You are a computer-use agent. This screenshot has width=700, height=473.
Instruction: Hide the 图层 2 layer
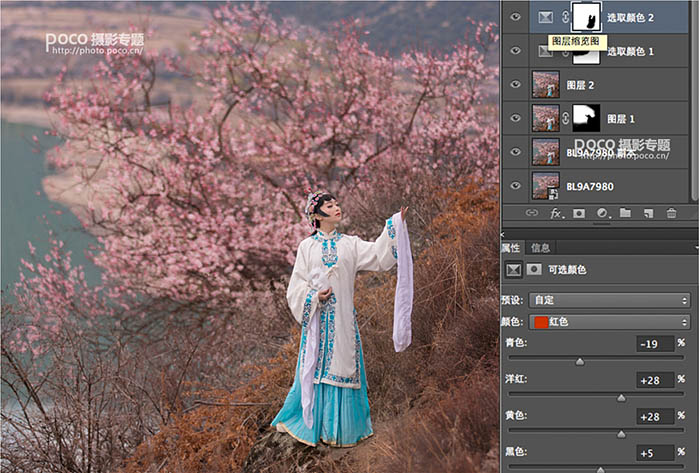pyautogui.click(x=516, y=84)
